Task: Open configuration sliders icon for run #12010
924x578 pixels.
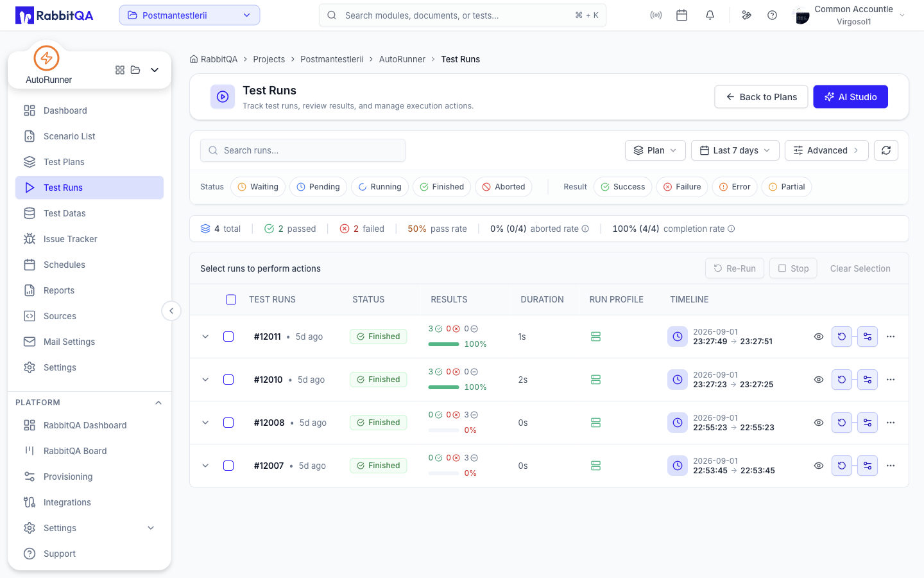Action: 868,380
